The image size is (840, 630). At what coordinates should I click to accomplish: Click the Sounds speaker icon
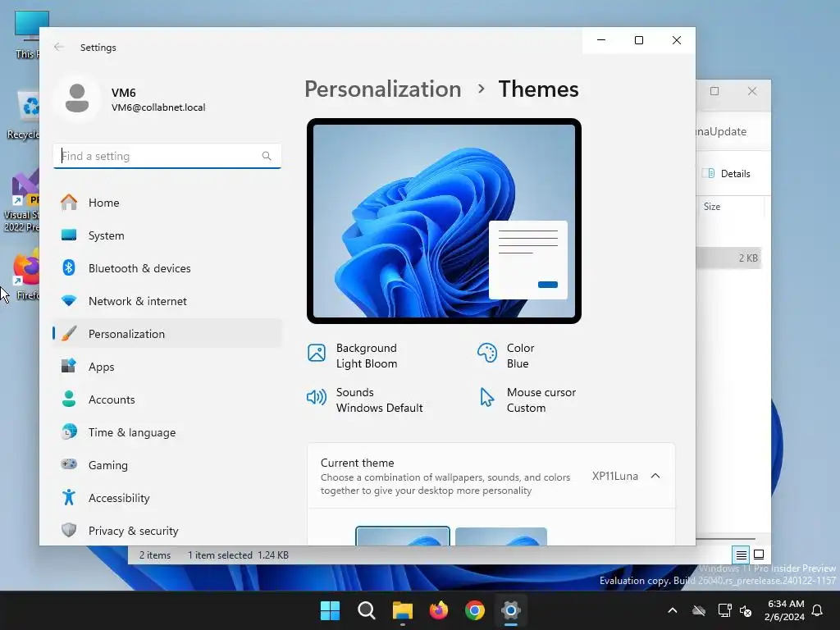click(317, 397)
